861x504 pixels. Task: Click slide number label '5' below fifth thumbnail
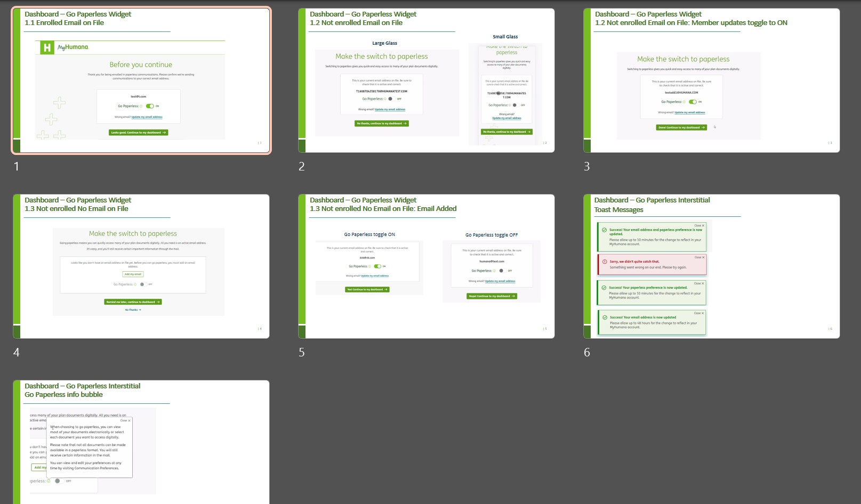coord(302,353)
